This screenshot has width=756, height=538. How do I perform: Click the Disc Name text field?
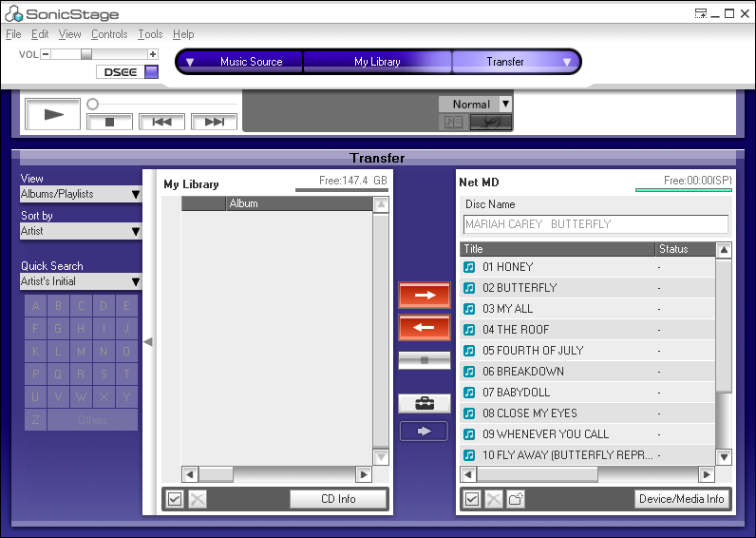coord(595,224)
